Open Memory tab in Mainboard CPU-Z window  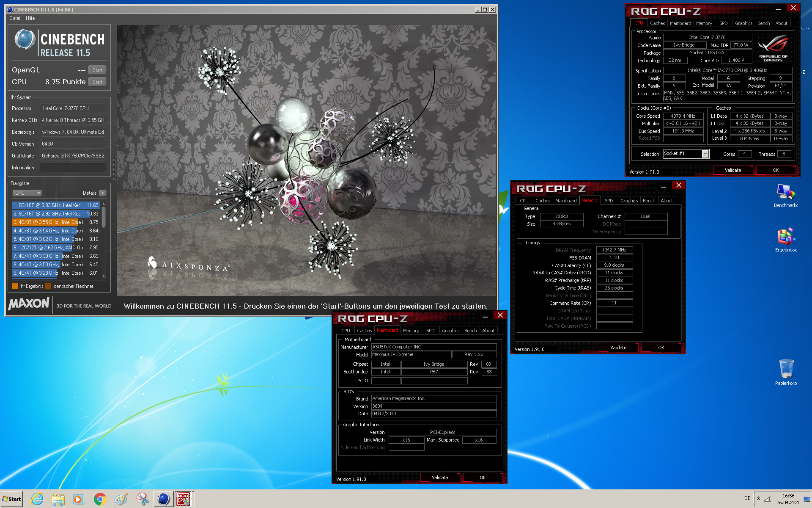pyautogui.click(x=411, y=331)
